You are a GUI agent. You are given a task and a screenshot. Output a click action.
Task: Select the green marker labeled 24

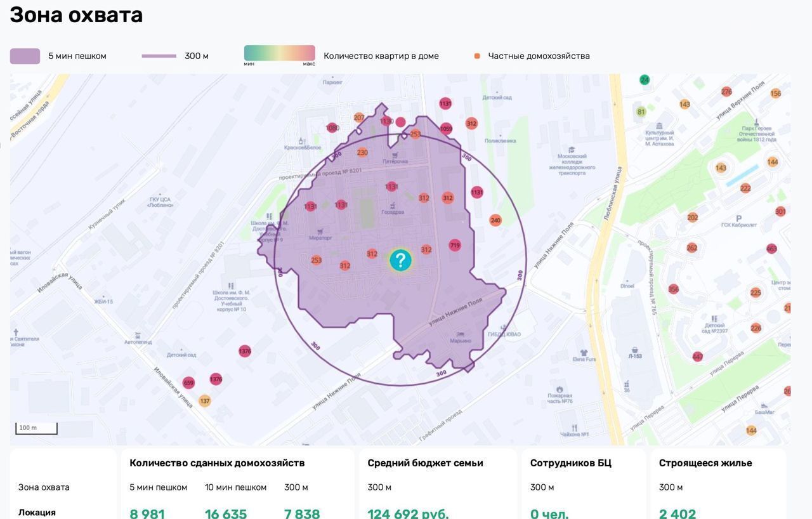coord(645,80)
